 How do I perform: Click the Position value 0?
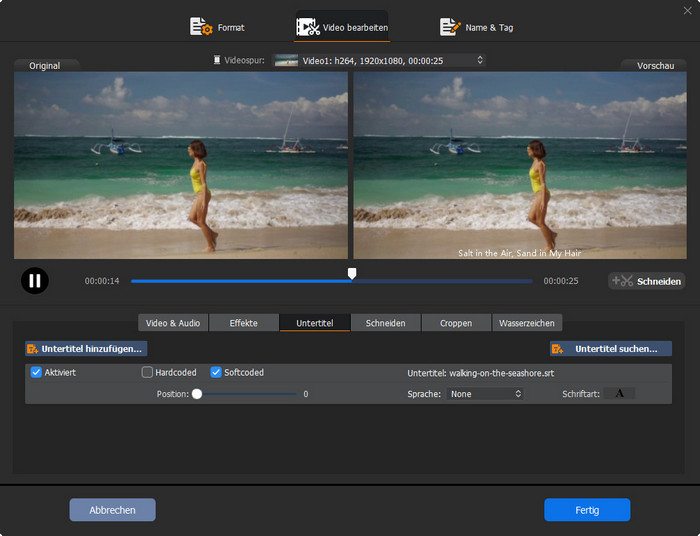click(306, 394)
